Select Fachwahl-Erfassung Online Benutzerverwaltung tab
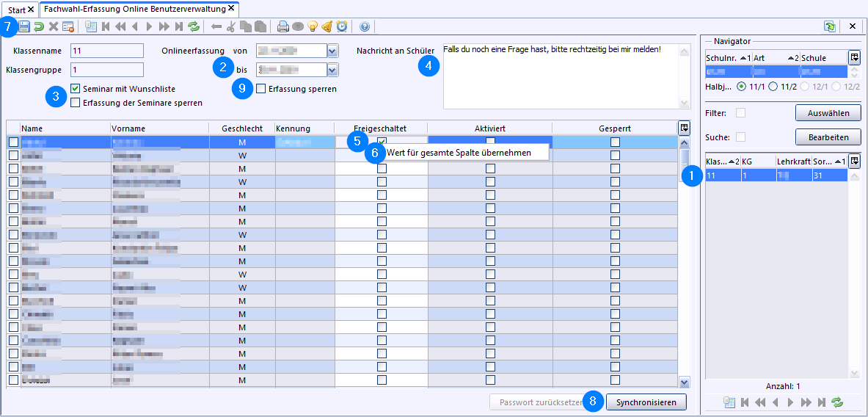Image resolution: width=868 pixels, height=417 pixels. 139,10
